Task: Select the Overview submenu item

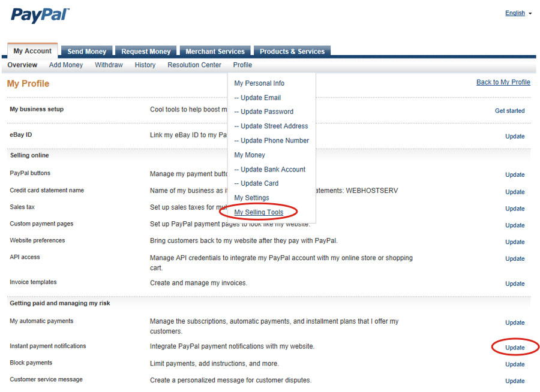Action: [22, 65]
